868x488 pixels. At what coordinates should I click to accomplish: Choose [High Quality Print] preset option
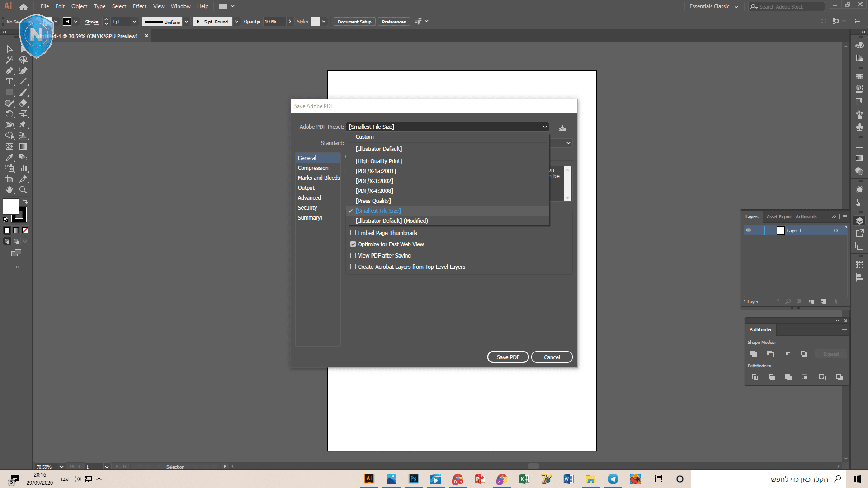pyautogui.click(x=378, y=161)
